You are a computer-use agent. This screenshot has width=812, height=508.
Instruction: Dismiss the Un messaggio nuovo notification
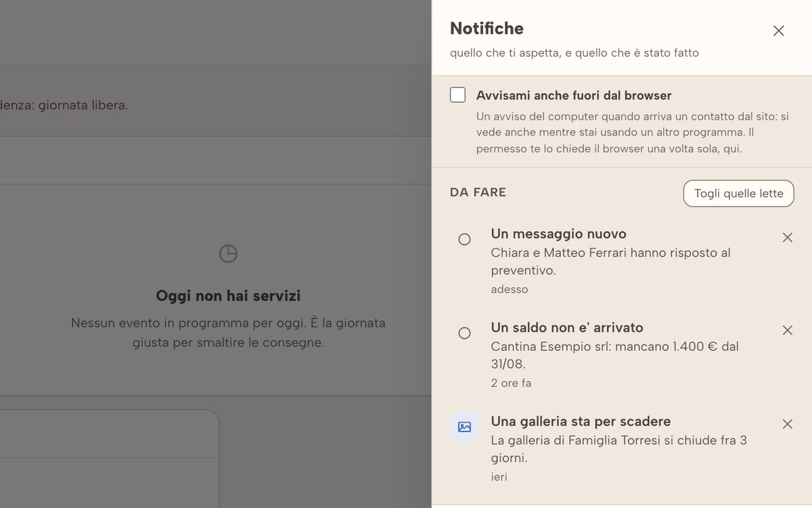pyautogui.click(x=787, y=237)
